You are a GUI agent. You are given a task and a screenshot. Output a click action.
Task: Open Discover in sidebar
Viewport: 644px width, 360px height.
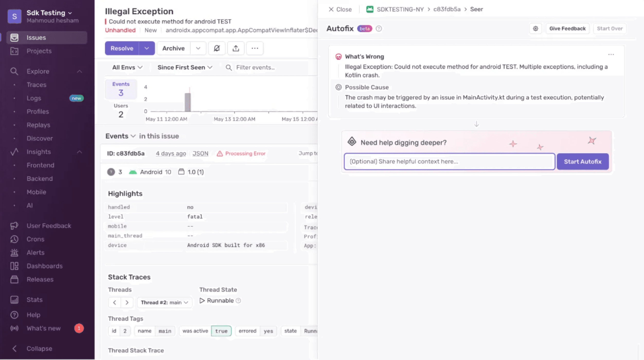click(40, 138)
